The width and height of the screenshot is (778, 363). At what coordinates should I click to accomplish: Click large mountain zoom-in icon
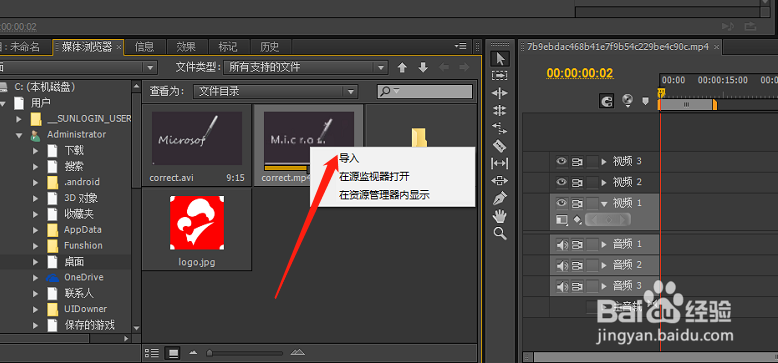pyautogui.click(x=298, y=352)
